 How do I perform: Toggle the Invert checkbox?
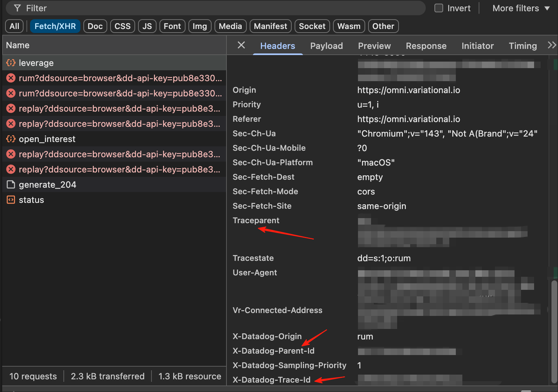(x=439, y=8)
